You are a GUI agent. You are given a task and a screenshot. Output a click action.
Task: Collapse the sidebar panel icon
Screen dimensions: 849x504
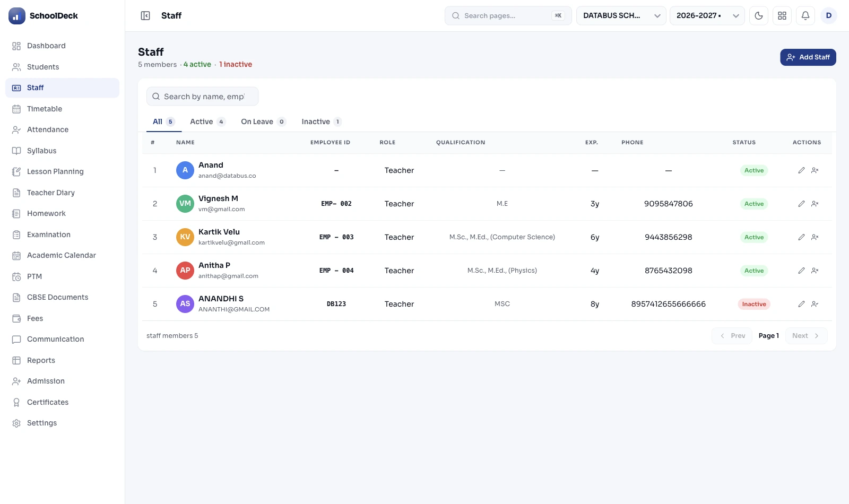(145, 16)
